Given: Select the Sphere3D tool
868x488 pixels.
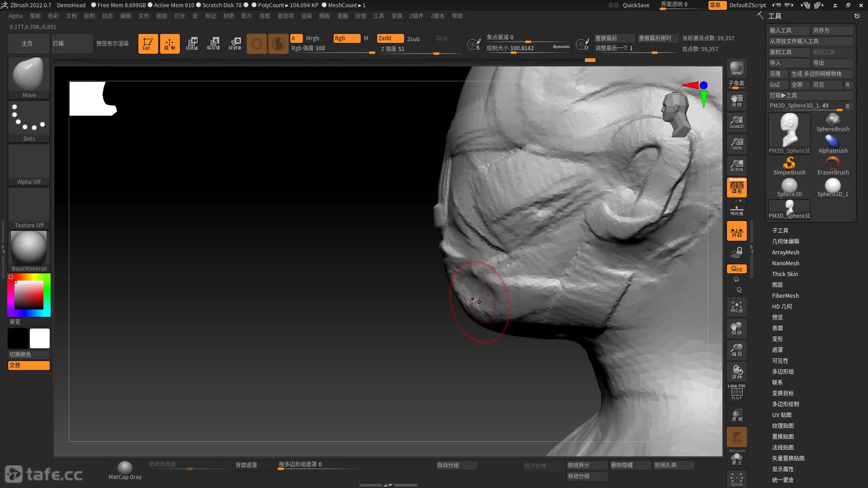Looking at the screenshot, I should pos(789,188).
